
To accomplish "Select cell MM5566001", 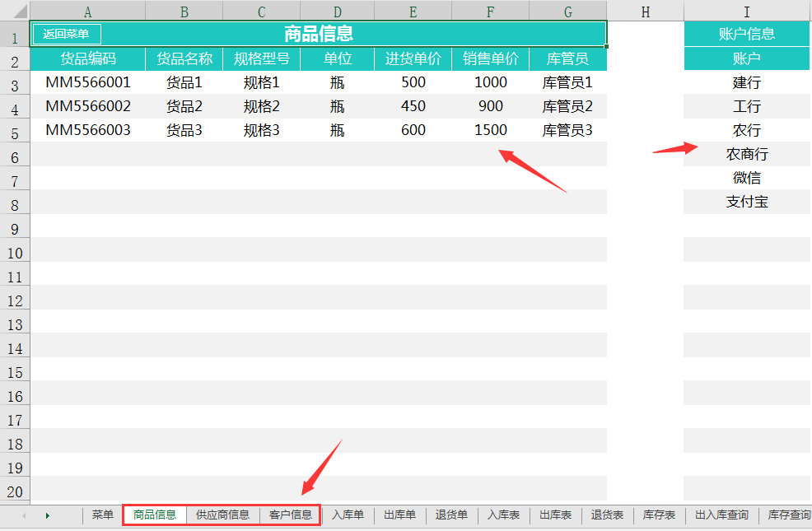I will point(87,82).
